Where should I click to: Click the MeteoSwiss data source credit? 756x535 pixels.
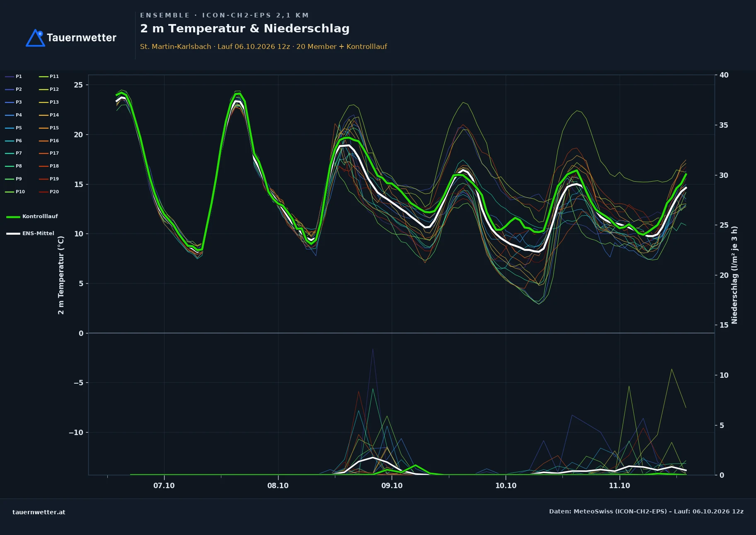click(646, 511)
